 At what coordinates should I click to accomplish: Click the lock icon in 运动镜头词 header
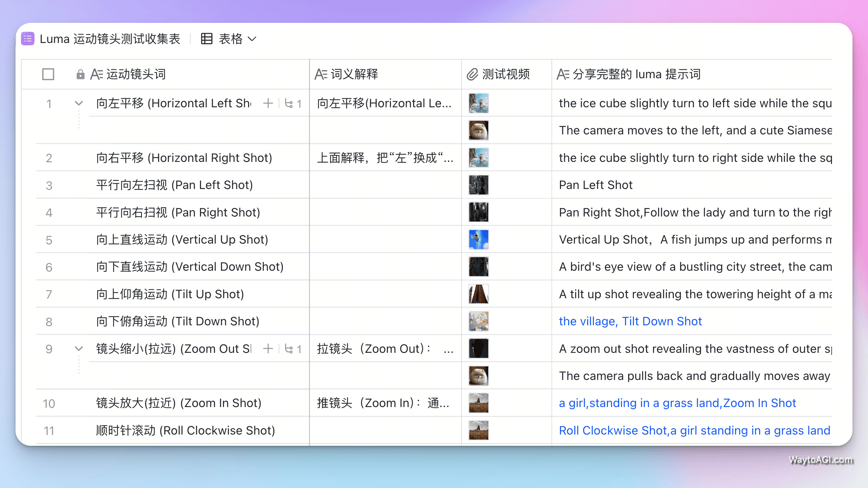pyautogui.click(x=80, y=74)
